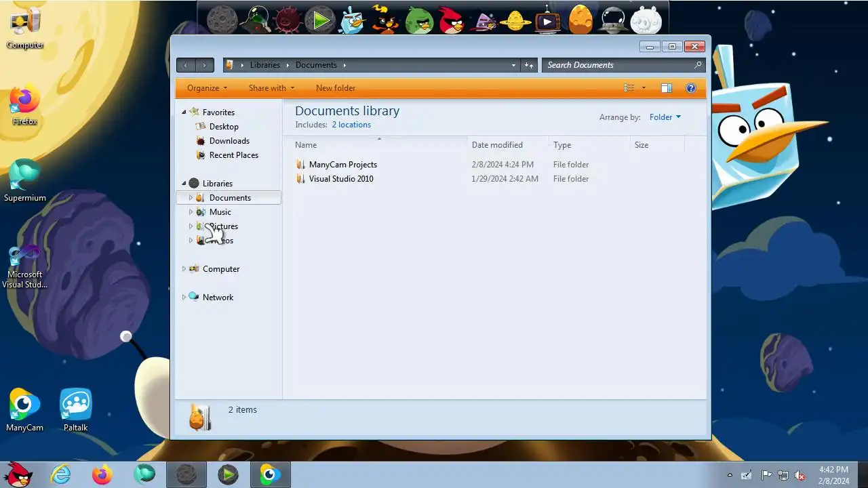This screenshot has width=868, height=488.
Task: Click the Documents breadcrumb segment
Action: click(316, 65)
